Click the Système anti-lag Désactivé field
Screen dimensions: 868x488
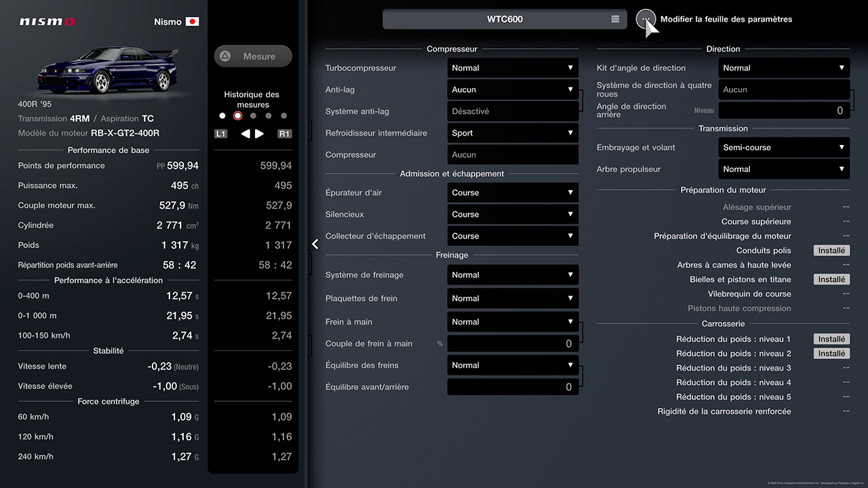point(513,111)
